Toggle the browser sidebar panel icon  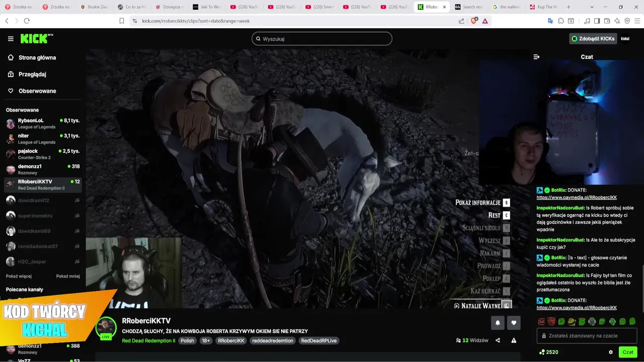click(x=597, y=21)
